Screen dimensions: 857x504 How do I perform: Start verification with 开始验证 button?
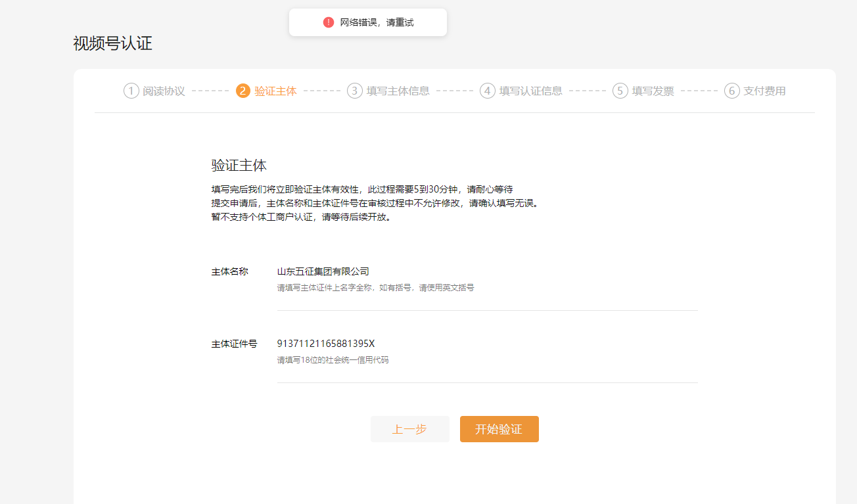click(x=499, y=429)
